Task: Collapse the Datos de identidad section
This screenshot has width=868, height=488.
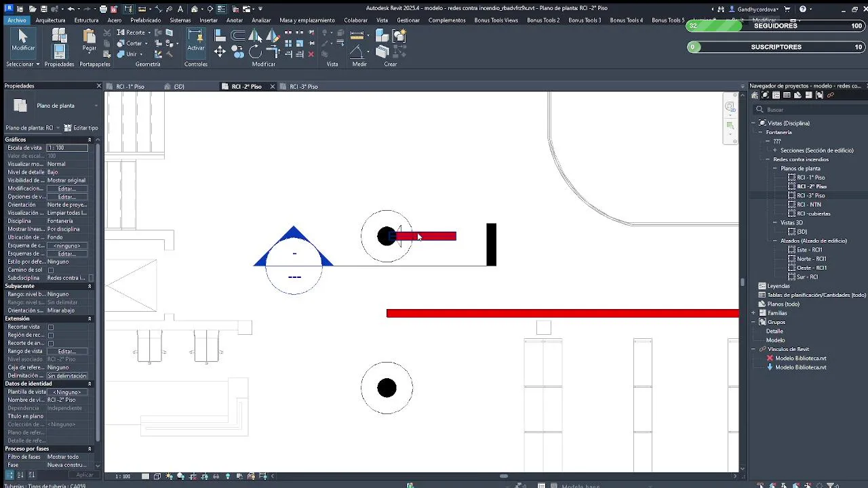Action: (90, 384)
